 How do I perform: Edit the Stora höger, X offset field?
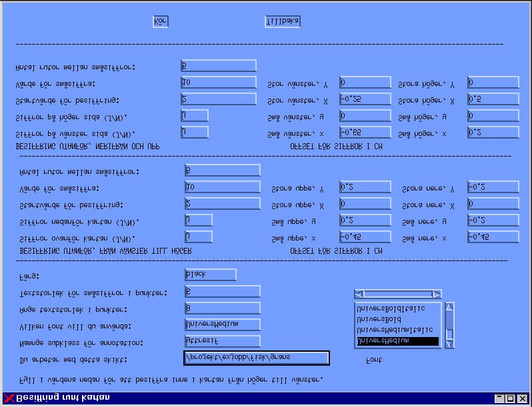click(493, 99)
